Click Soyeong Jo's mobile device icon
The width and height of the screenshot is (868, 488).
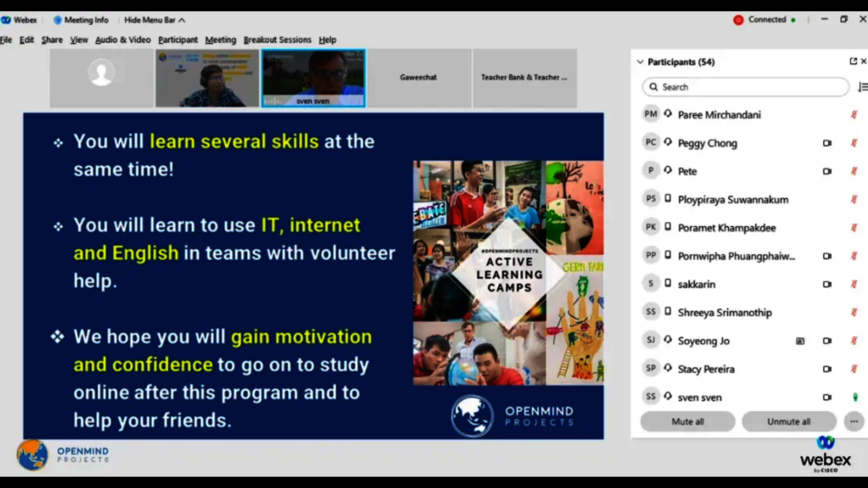[800, 340]
